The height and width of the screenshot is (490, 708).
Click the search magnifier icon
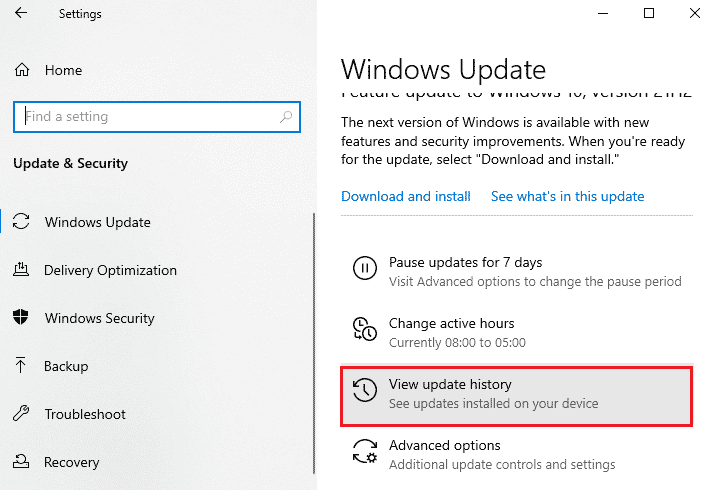pyautogui.click(x=285, y=117)
